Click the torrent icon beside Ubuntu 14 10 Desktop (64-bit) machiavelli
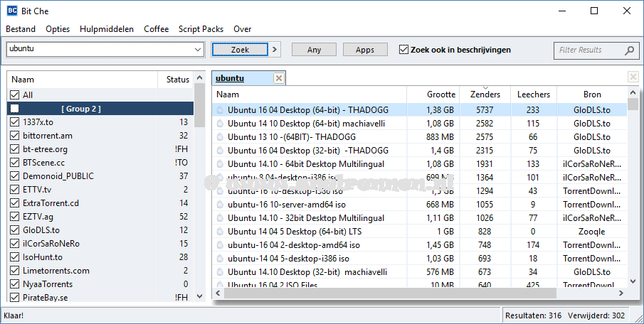644x324 pixels. [x=220, y=124]
